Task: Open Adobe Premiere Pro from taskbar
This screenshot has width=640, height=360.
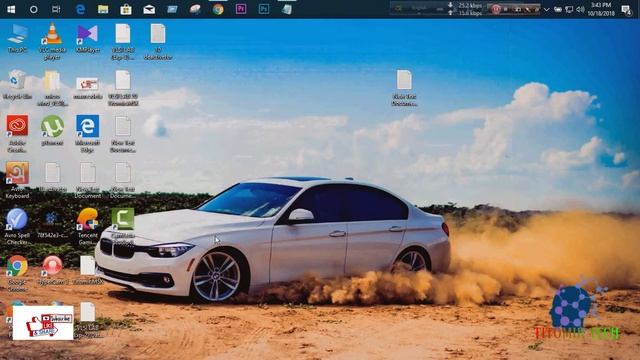Action: coord(241,9)
